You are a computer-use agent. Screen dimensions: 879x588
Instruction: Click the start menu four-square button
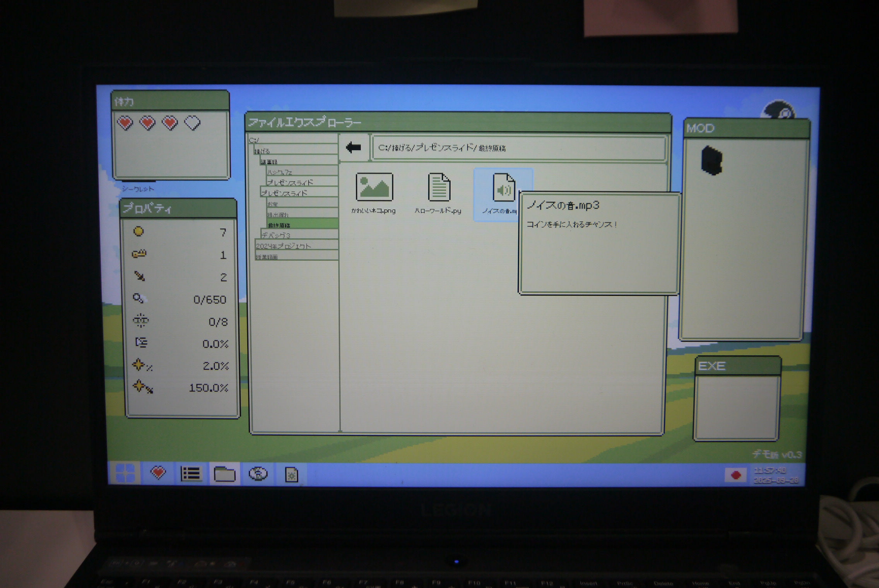tap(125, 473)
